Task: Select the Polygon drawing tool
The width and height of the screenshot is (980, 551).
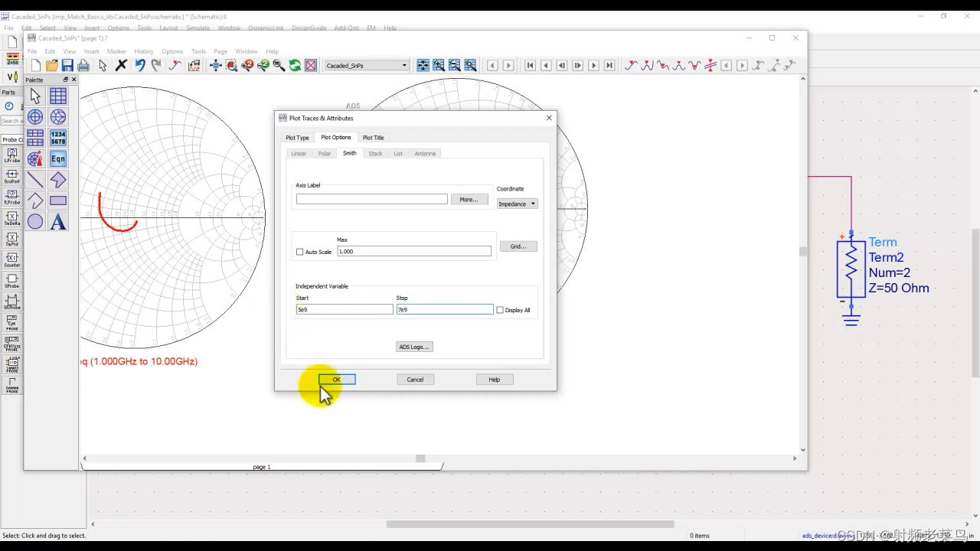Action: [58, 180]
